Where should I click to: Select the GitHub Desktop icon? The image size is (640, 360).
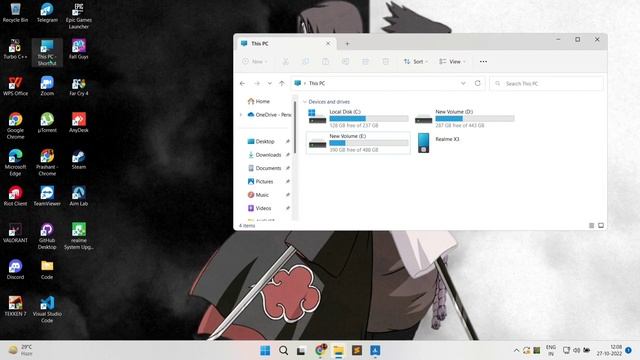click(47, 236)
